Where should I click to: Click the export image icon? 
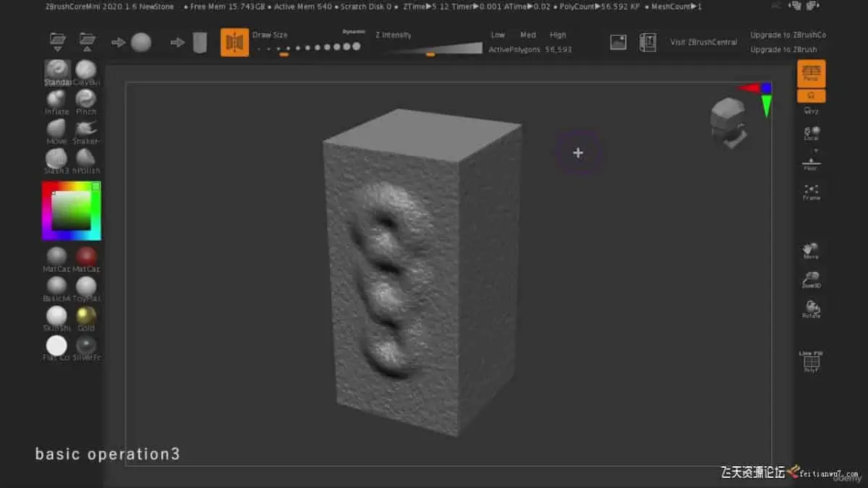(618, 42)
